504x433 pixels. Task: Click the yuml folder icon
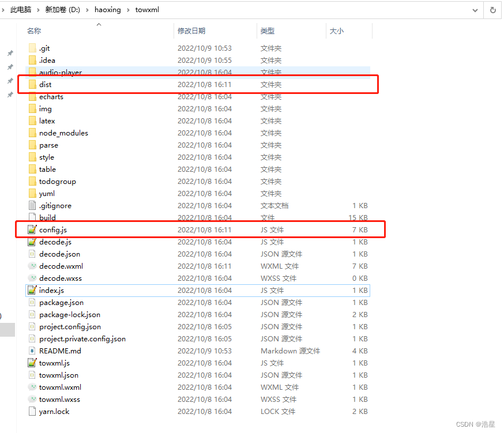32,194
